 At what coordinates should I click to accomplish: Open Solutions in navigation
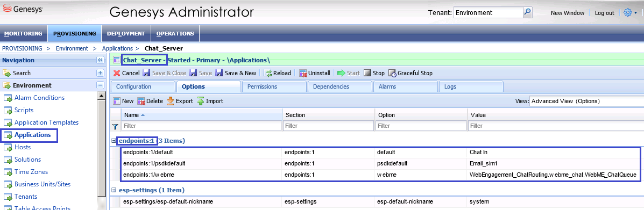27,159
